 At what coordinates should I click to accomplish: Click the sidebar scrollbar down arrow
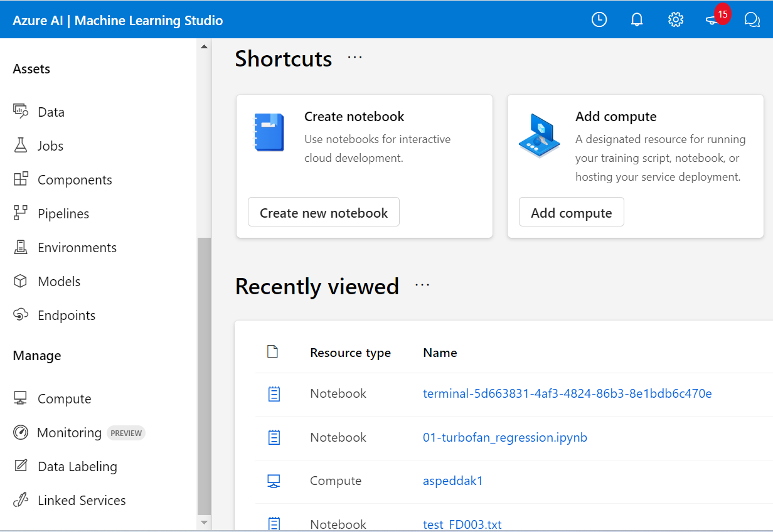pyautogui.click(x=204, y=522)
